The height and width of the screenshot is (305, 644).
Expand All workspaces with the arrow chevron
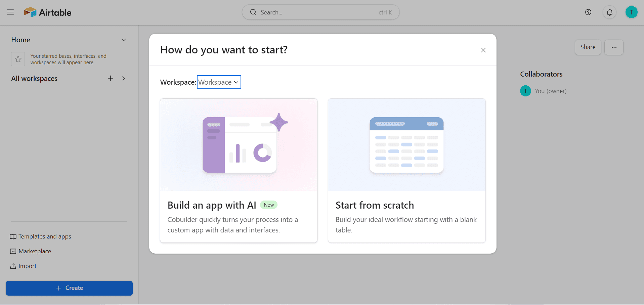(124, 78)
